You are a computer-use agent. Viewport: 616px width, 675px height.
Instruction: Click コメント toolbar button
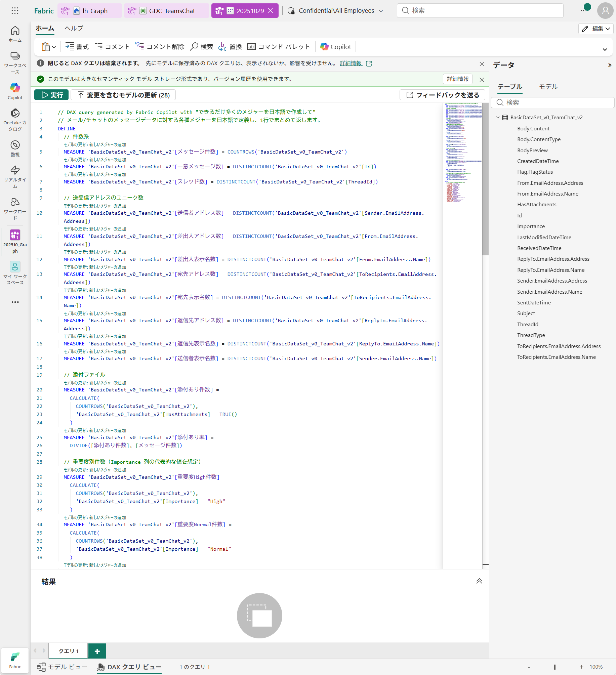coord(112,47)
